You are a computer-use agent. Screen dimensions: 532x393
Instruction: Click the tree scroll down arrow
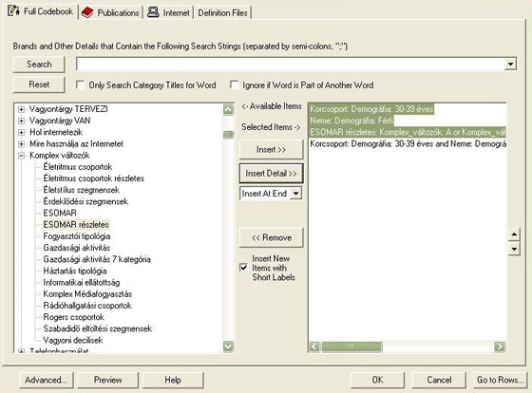[x=228, y=346]
